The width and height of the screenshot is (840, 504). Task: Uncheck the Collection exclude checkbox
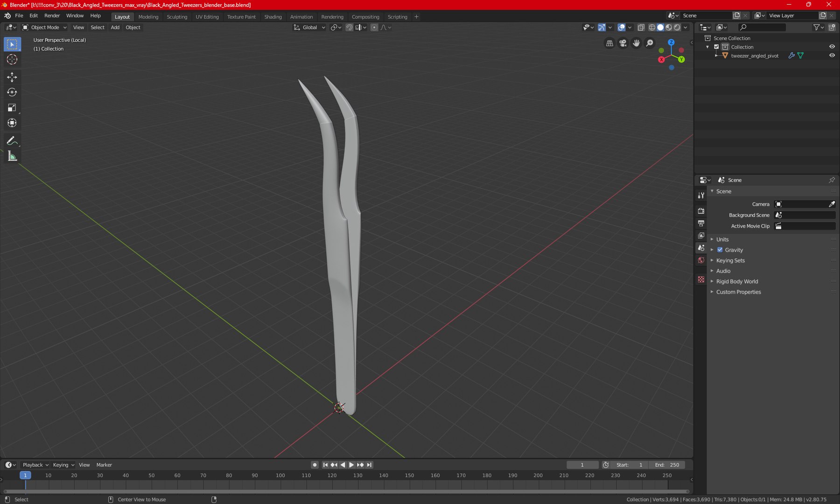coord(717,47)
